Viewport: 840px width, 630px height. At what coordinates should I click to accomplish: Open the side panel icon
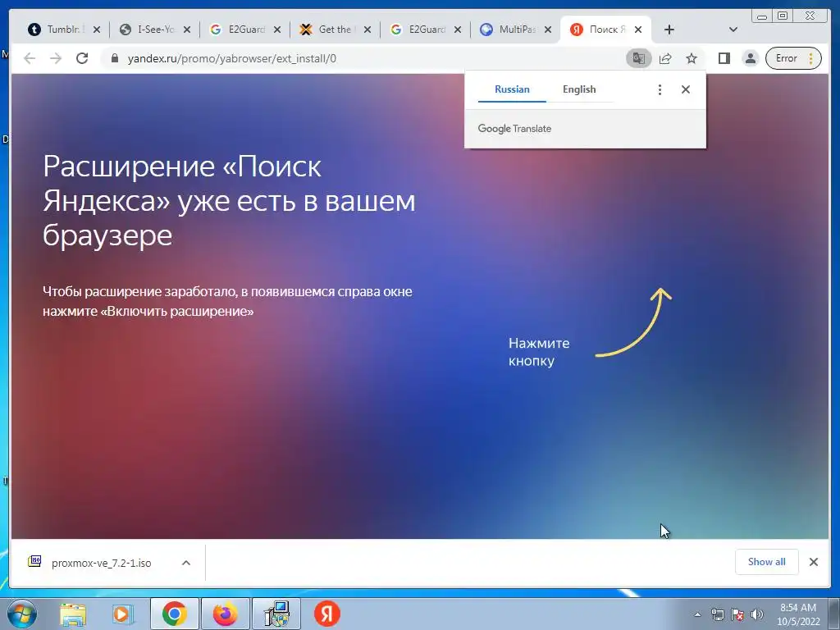[724, 58]
